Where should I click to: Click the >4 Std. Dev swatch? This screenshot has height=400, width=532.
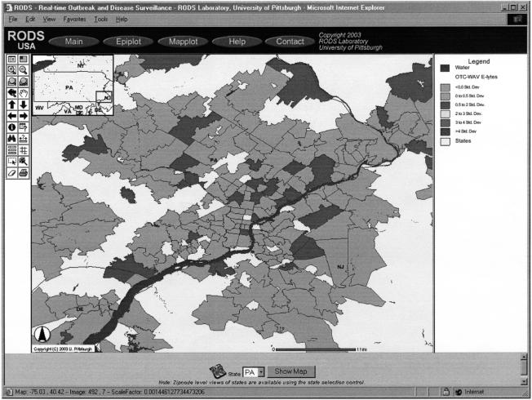tap(446, 131)
